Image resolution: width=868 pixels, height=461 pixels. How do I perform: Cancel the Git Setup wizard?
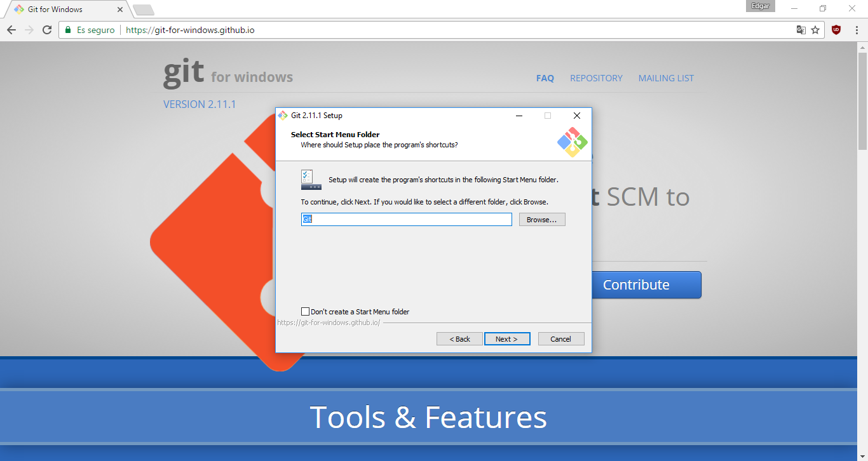[x=561, y=339]
